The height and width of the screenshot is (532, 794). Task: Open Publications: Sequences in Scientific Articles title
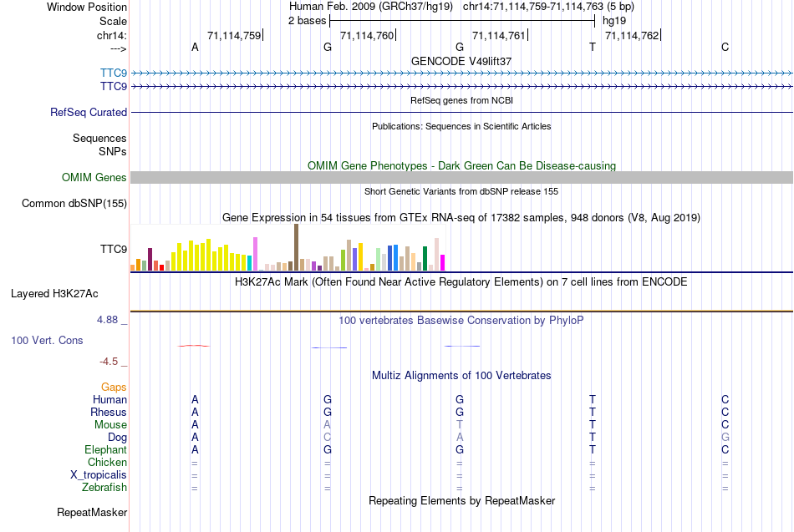[x=461, y=126]
